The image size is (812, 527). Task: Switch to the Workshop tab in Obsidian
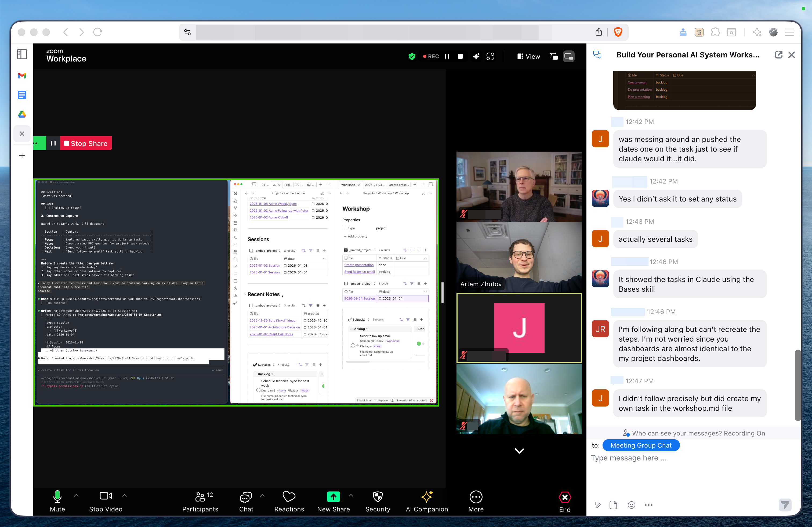(x=349, y=184)
